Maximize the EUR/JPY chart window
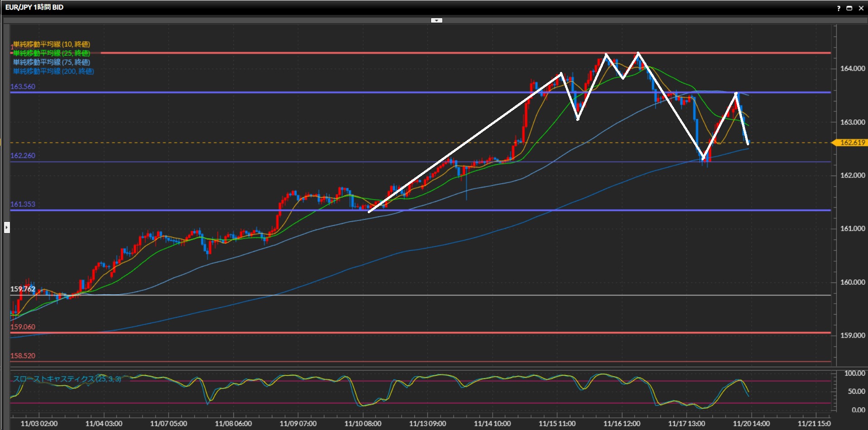 point(849,8)
